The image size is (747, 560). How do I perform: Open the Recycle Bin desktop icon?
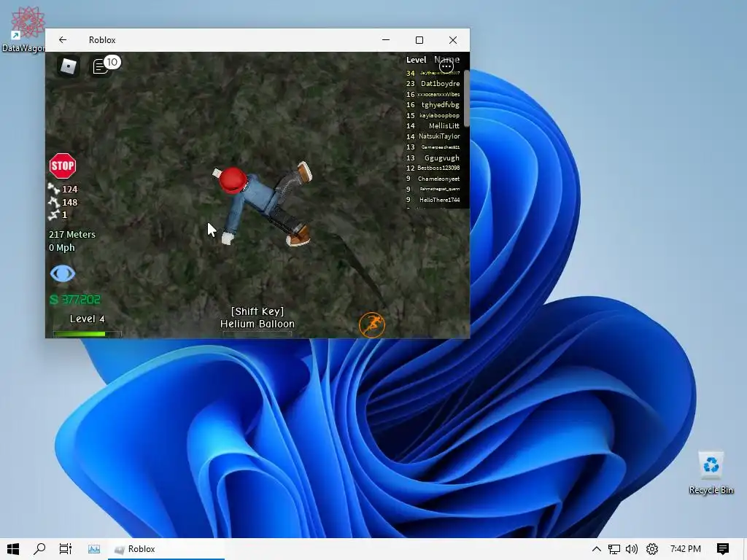click(x=711, y=472)
